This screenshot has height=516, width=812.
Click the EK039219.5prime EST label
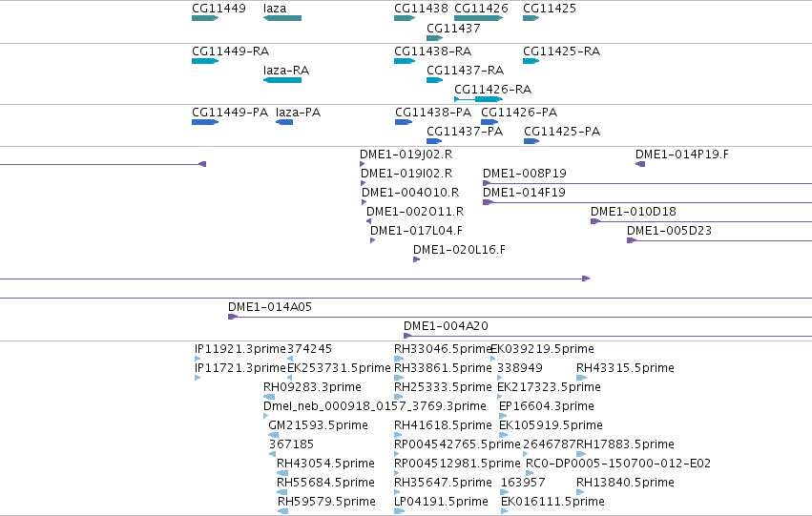pyautogui.click(x=542, y=349)
